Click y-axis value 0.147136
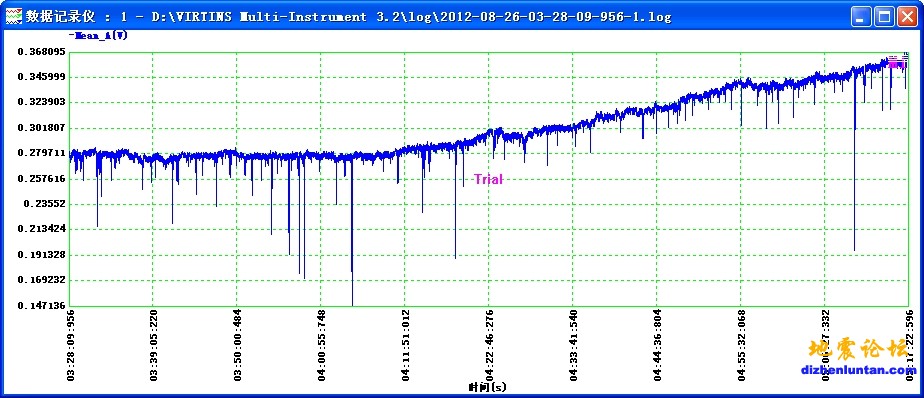Image resolution: width=924 pixels, height=398 pixels. (41, 305)
